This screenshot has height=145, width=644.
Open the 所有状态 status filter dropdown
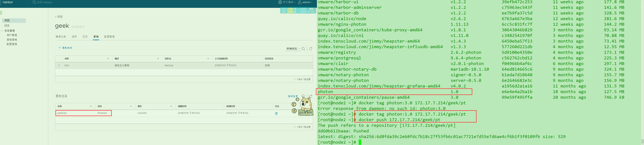(x=293, y=49)
